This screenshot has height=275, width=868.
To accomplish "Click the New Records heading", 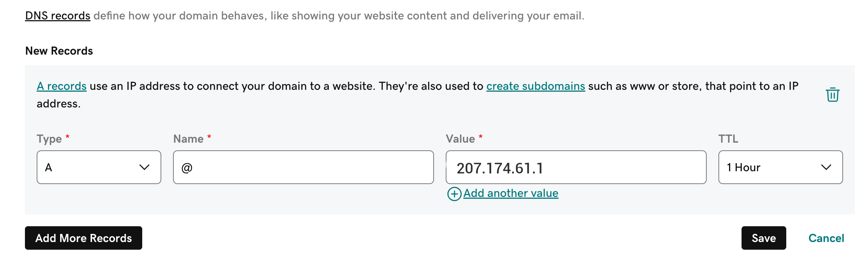I will click(59, 51).
